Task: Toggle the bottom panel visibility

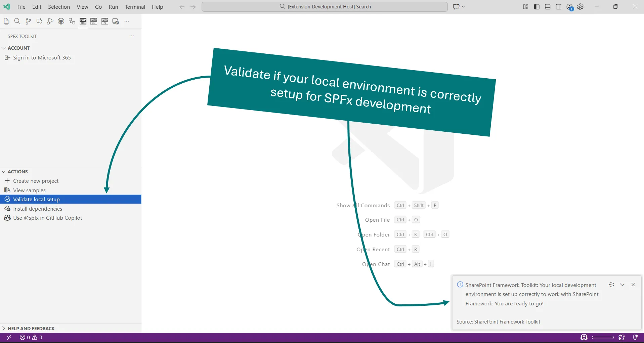Action: (x=547, y=6)
